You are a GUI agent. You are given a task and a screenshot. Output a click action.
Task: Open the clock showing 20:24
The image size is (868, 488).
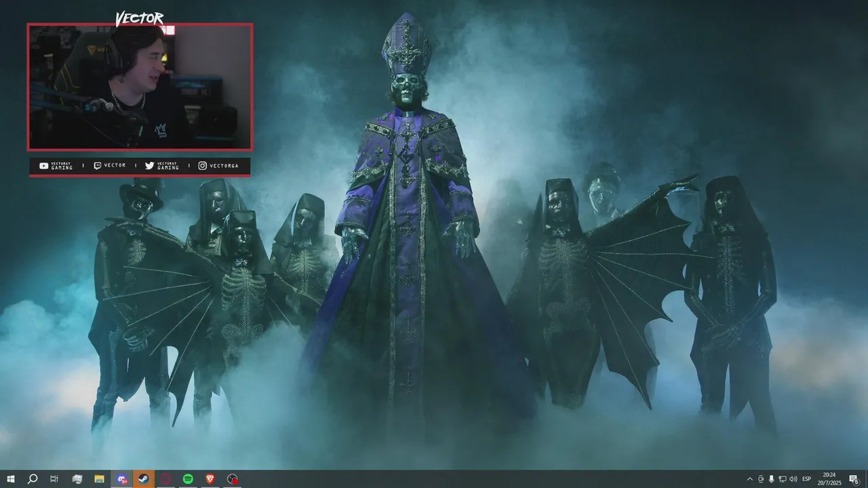coord(829,479)
